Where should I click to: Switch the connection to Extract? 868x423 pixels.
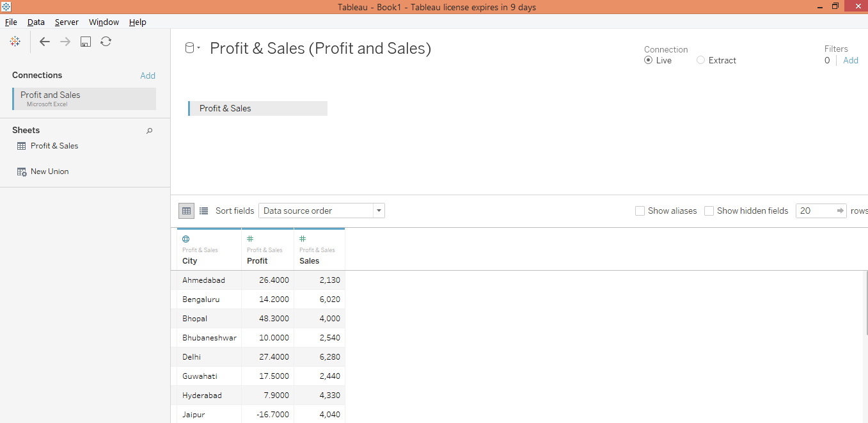click(700, 60)
